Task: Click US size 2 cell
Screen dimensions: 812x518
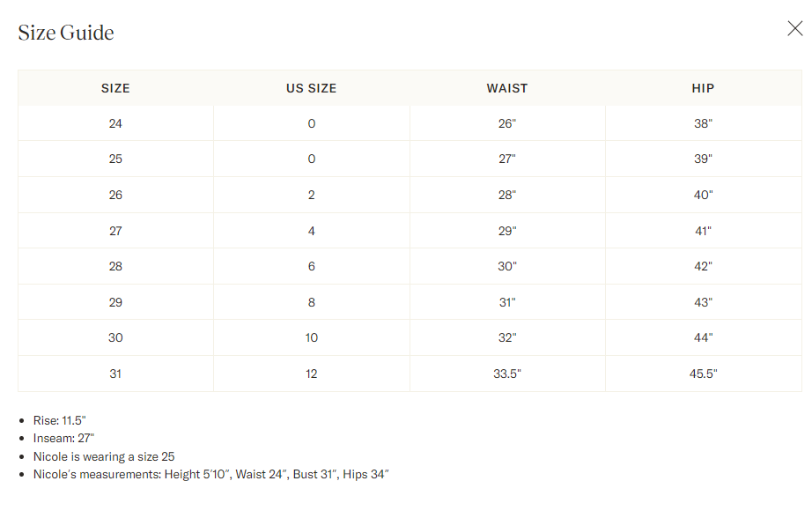Action: tap(311, 196)
